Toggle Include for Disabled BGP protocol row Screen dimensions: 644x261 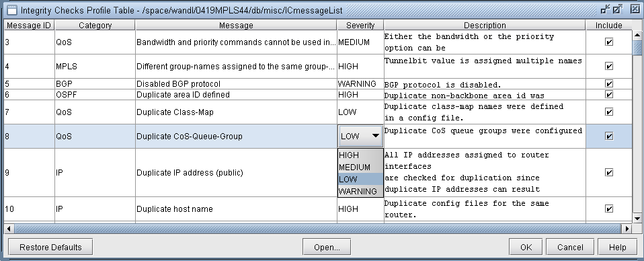coord(608,84)
